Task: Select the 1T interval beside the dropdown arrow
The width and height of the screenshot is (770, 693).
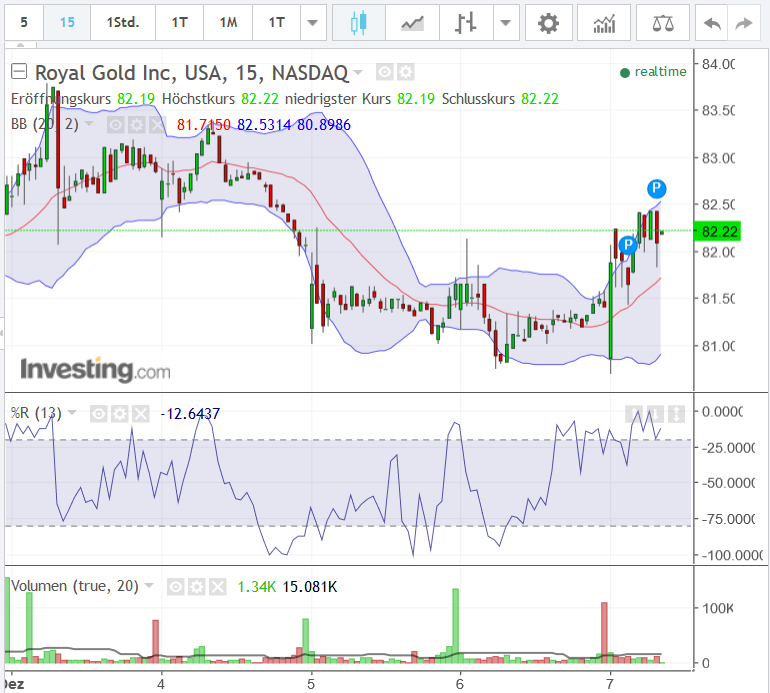Action: pyautogui.click(x=276, y=23)
